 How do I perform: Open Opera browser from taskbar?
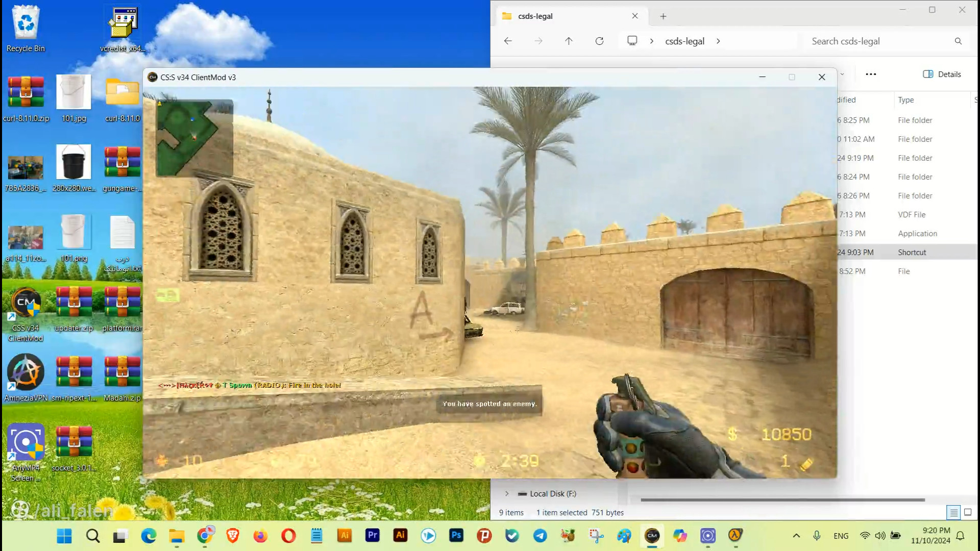click(x=288, y=536)
